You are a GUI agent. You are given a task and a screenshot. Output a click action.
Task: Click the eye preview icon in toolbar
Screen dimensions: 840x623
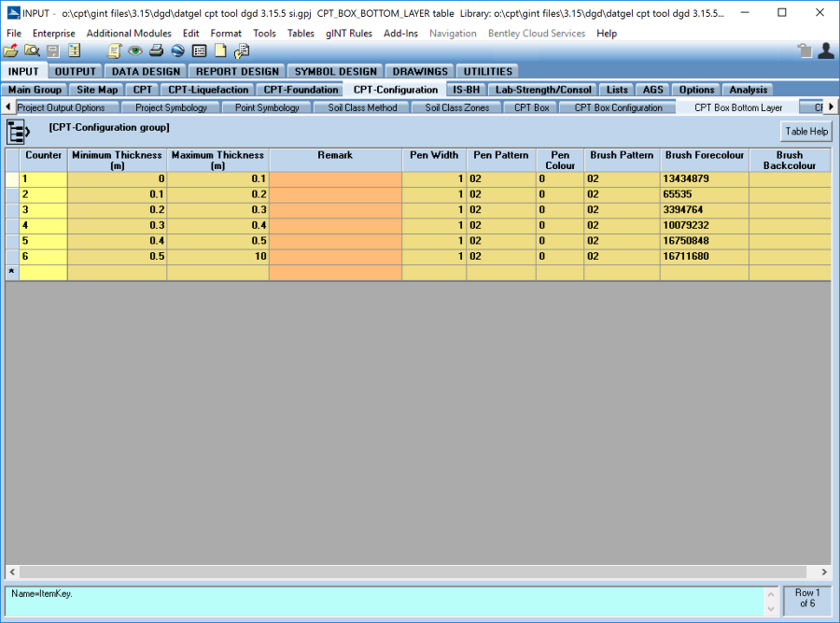[x=135, y=51]
